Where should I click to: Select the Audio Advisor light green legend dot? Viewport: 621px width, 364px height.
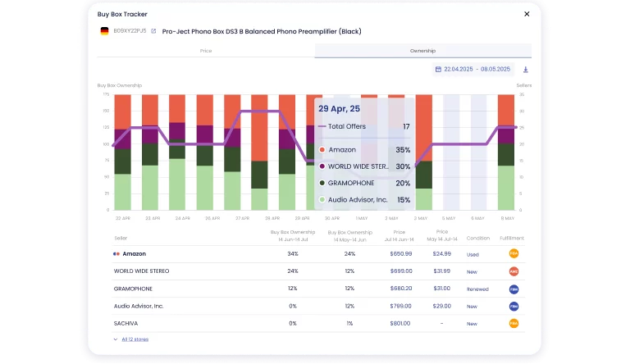322,199
